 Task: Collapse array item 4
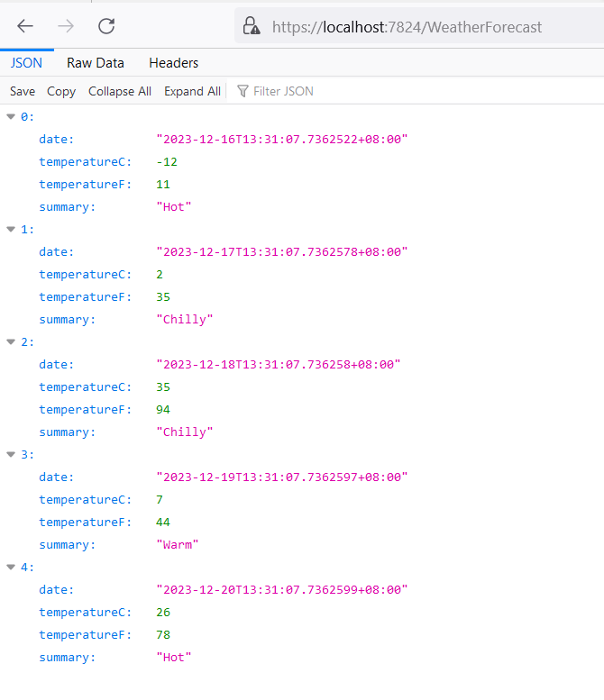click(11, 567)
